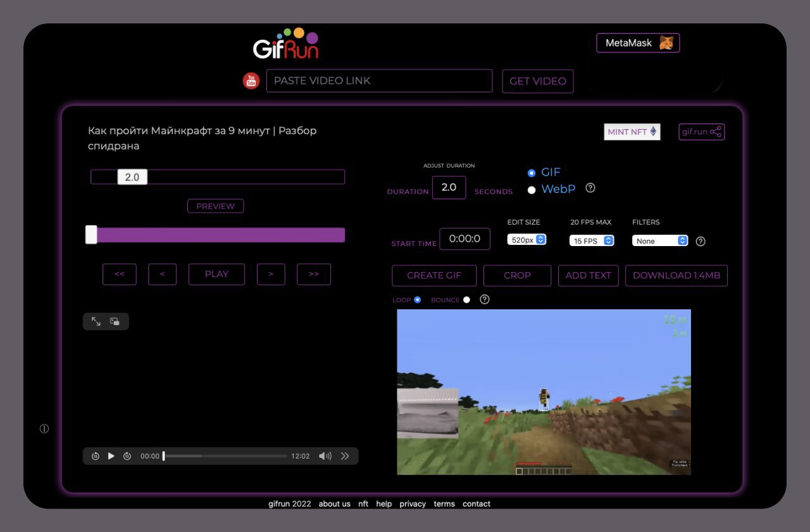Image resolution: width=810 pixels, height=532 pixels.
Task: Click the < step back button
Action: pos(163,274)
